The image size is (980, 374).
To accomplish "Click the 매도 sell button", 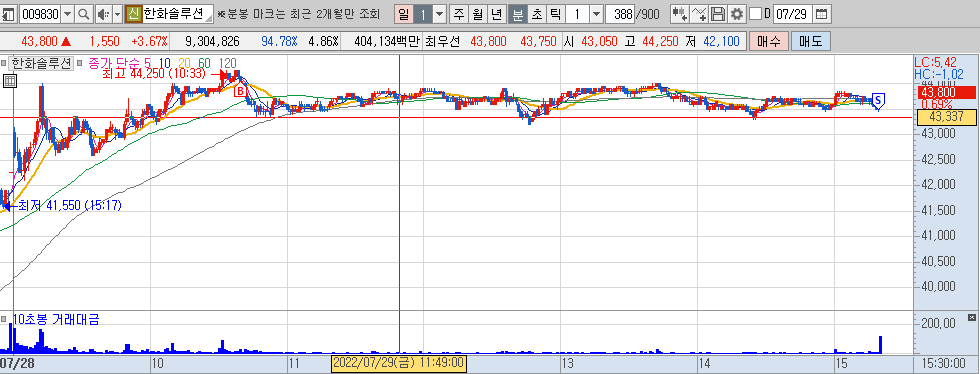I will pos(811,42).
